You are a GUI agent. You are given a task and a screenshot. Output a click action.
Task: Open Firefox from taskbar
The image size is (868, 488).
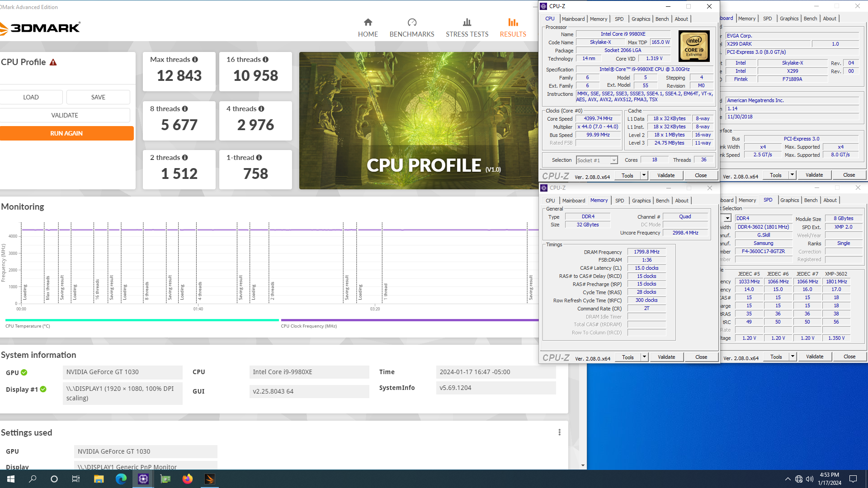(x=187, y=479)
